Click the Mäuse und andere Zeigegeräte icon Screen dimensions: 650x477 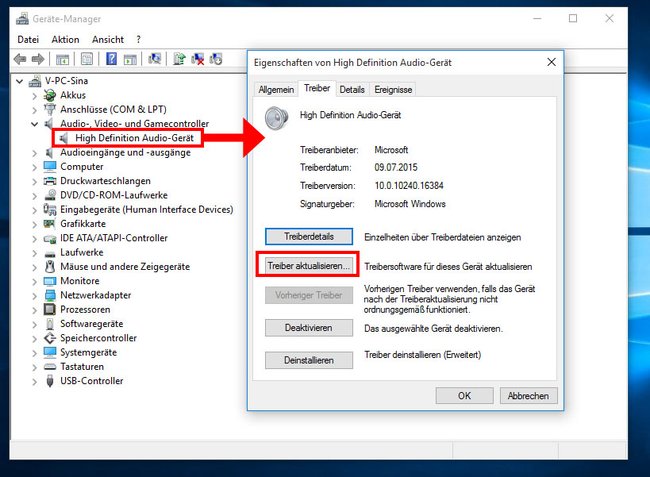[50, 266]
